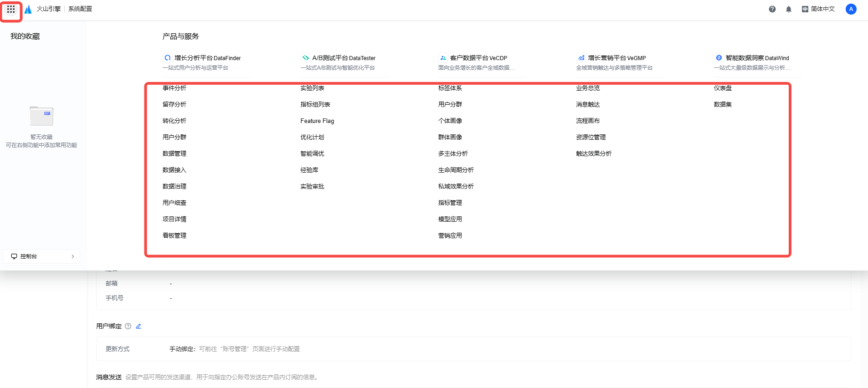The height and width of the screenshot is (388, 868).
Task: Open 用户分群 in the VeCDP column
Action: click(450, 104)
